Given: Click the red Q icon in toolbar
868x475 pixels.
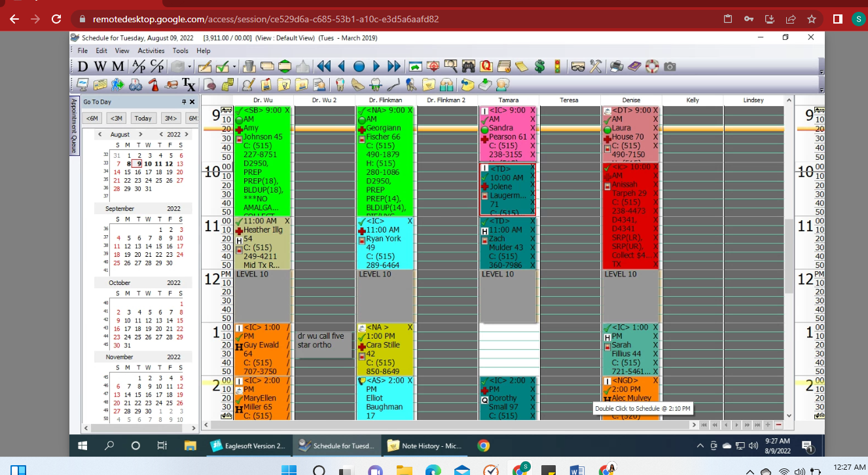Looking at the screenshot, I should [486, 66].
